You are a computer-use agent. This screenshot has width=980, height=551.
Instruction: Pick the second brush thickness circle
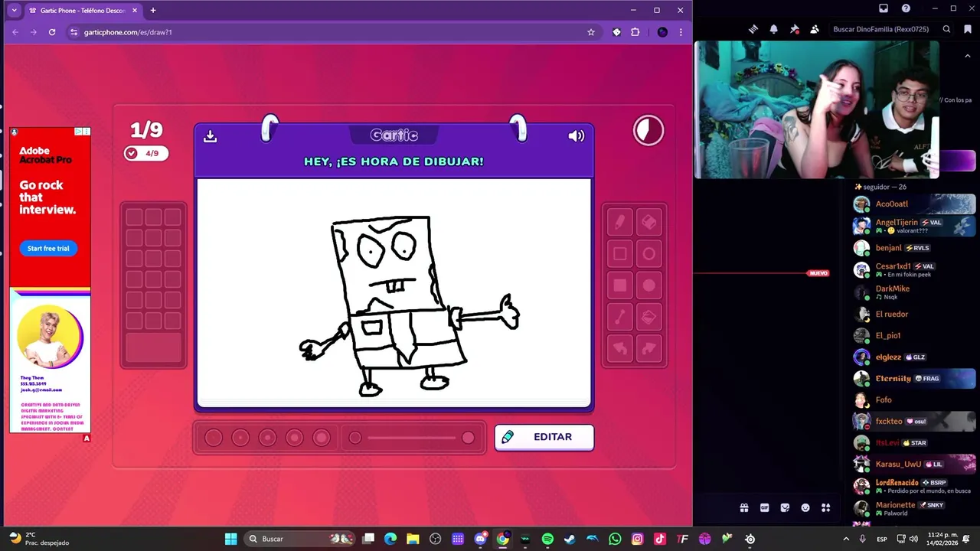pos(240,438)
